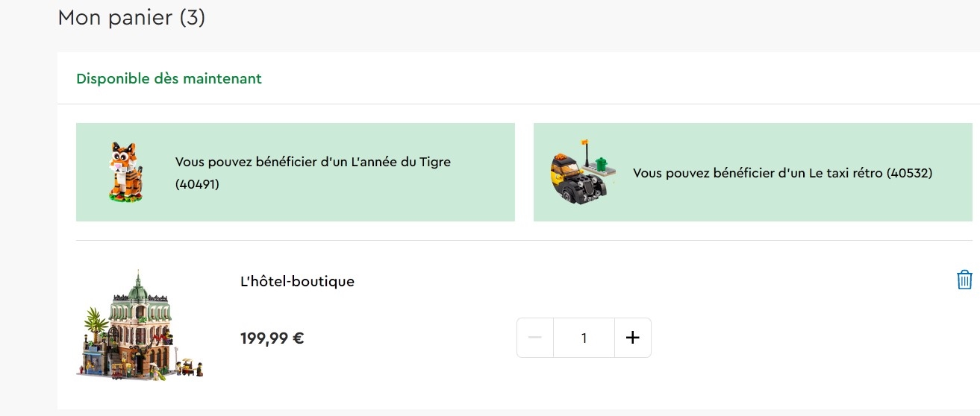Click the green domed roof of the hotel

point(137,289)
